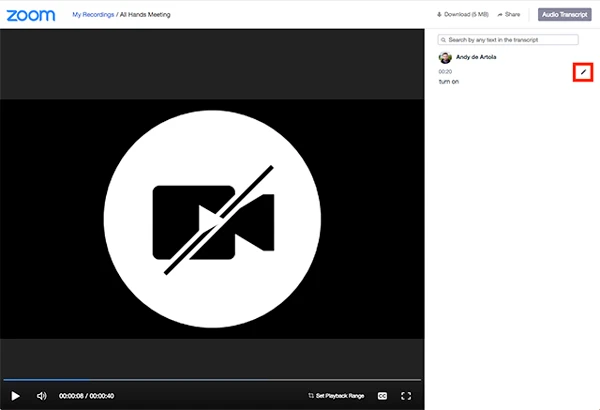Click the video progress bar
Viewport: 600px width, 410px height.
pyautogui.click(x=210, y=380)
